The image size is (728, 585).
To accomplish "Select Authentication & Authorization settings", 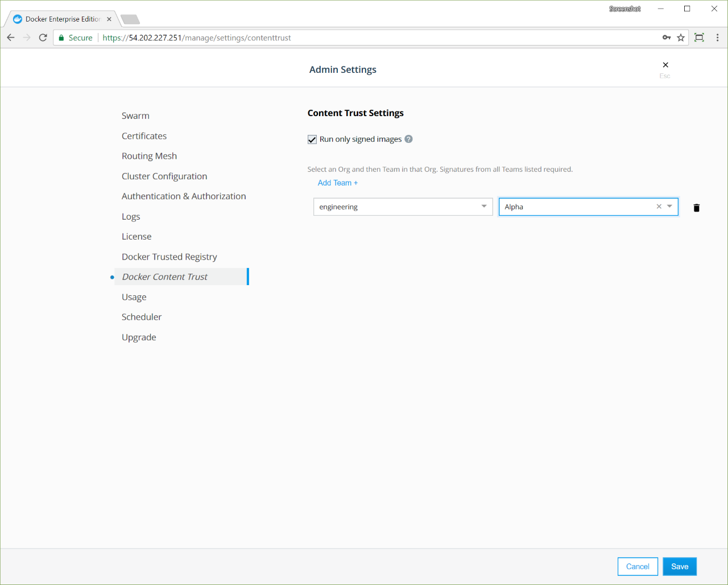I will tap(184, 196).
